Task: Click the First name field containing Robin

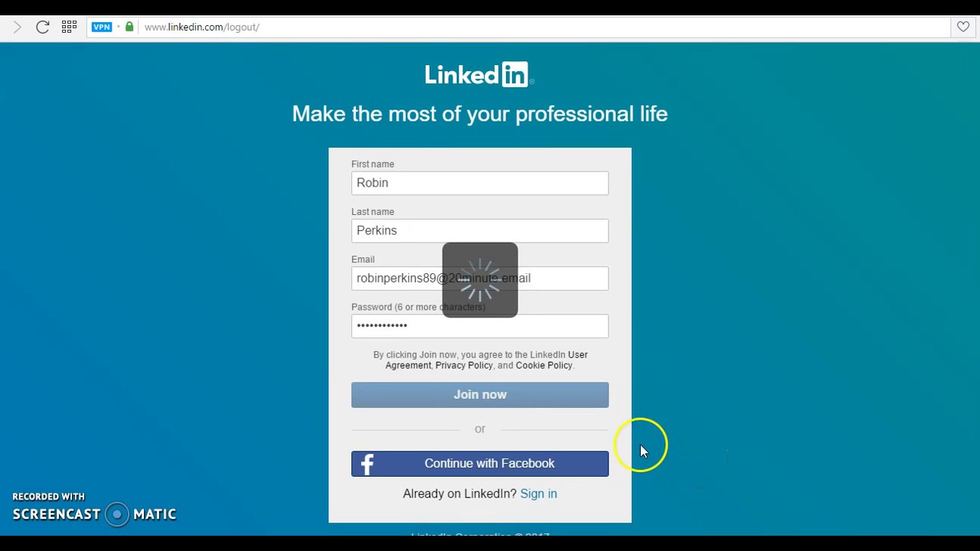Action: point(480,183)
